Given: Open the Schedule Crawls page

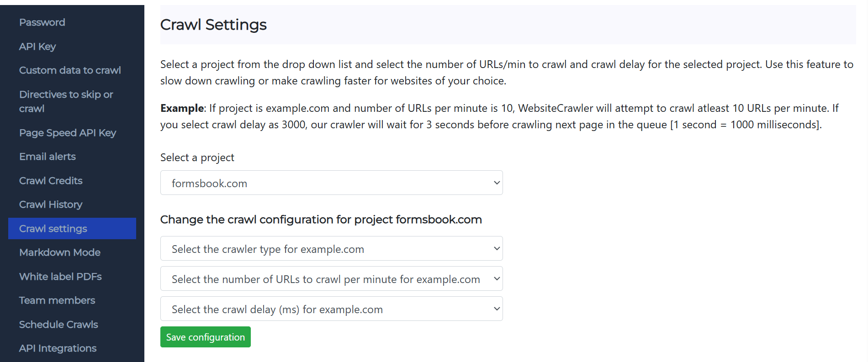Looking at the screenshot, I should coord(58,324).
